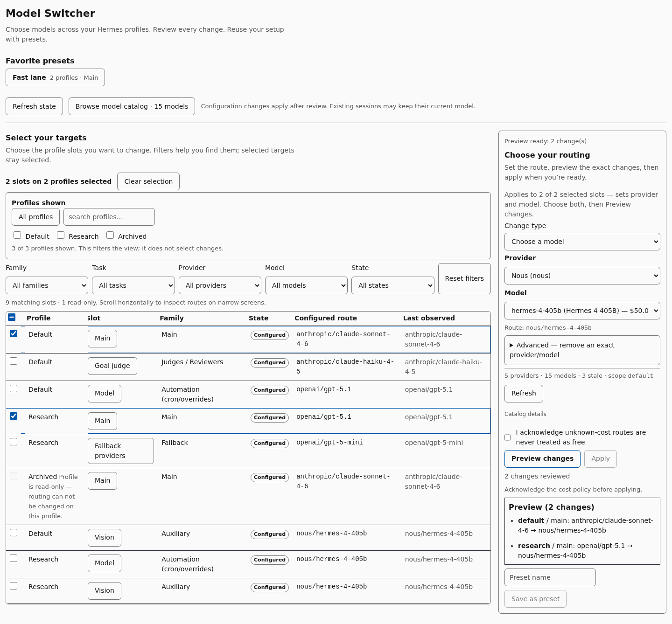Open the hermes-4-405b model dropdown
This screenshot has width=672, height=624.
(x=582, y=311)
